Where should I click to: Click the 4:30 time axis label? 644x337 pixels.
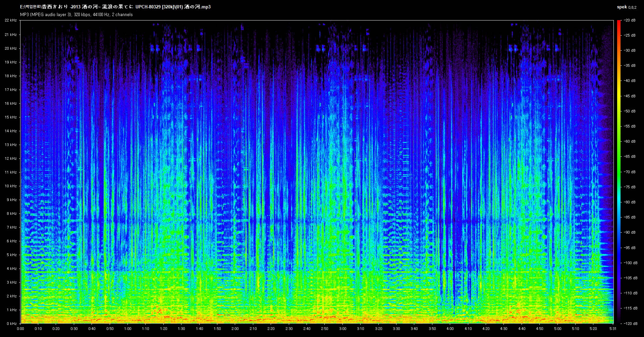tap(504, 329)
